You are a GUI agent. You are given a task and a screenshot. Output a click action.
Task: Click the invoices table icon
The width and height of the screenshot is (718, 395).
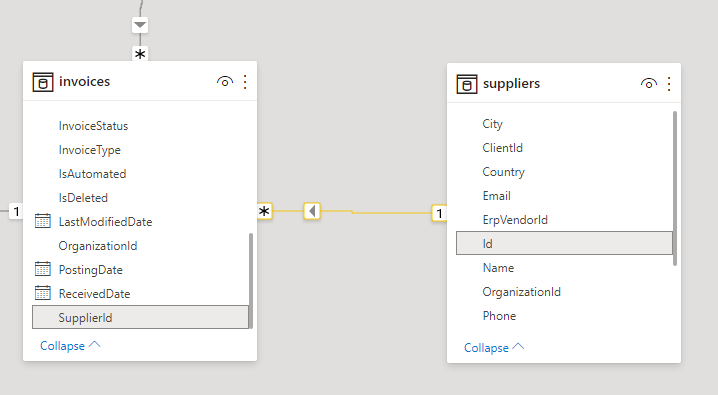click(x=43, y=82)
